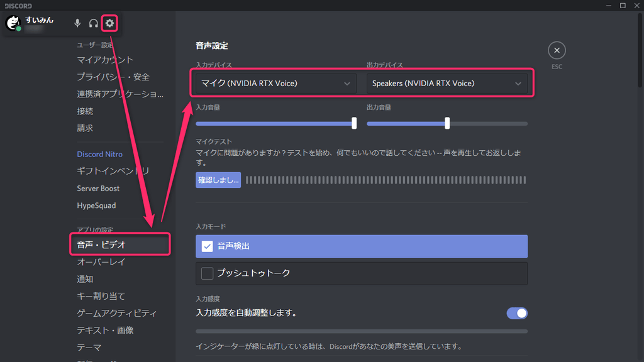Viewport: 644px width, 362px height.
Task: Click the user avatar icon
Action: pos(13,23)
